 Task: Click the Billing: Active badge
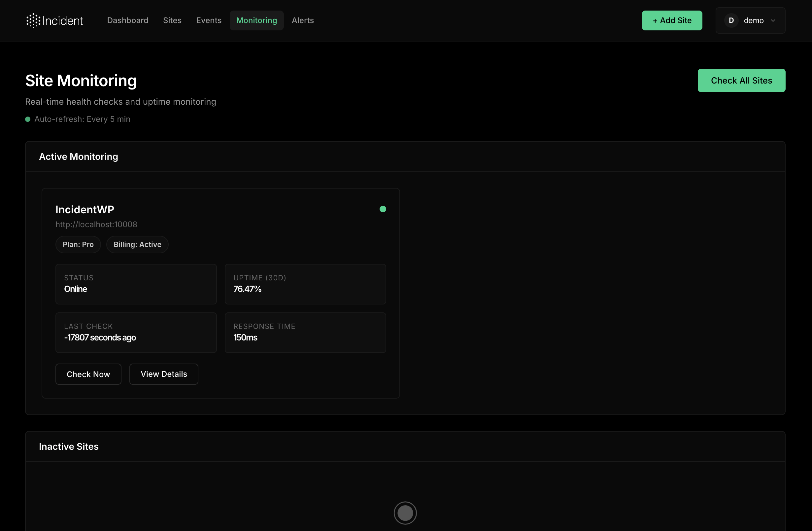click(137, 244)
